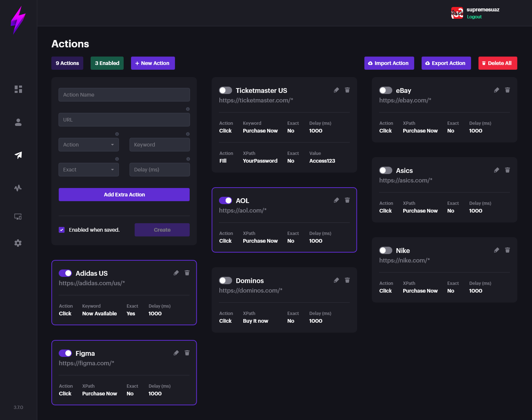Click the info icon above Keyword field
The height and width of the screenshot is (420, 532).
point(188,134)
